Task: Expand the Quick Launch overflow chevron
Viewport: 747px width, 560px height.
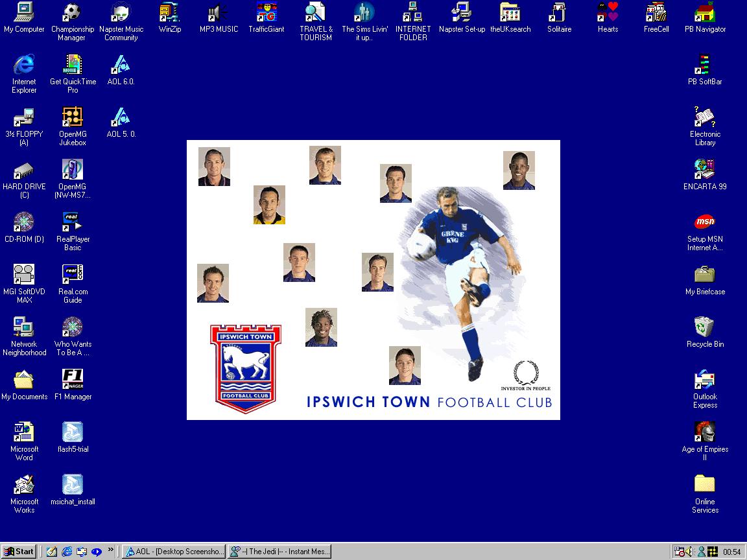Action: 111,548
